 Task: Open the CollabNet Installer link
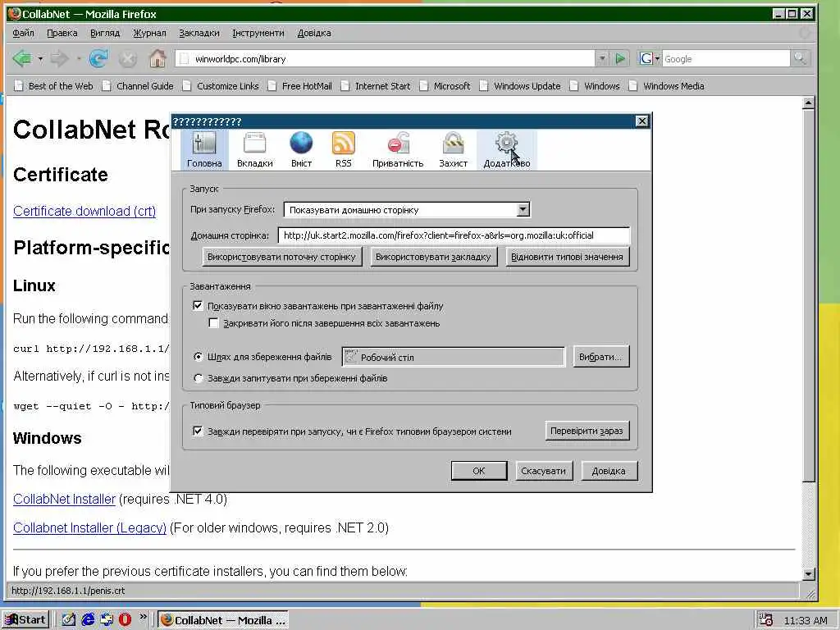tap(64, 499)
